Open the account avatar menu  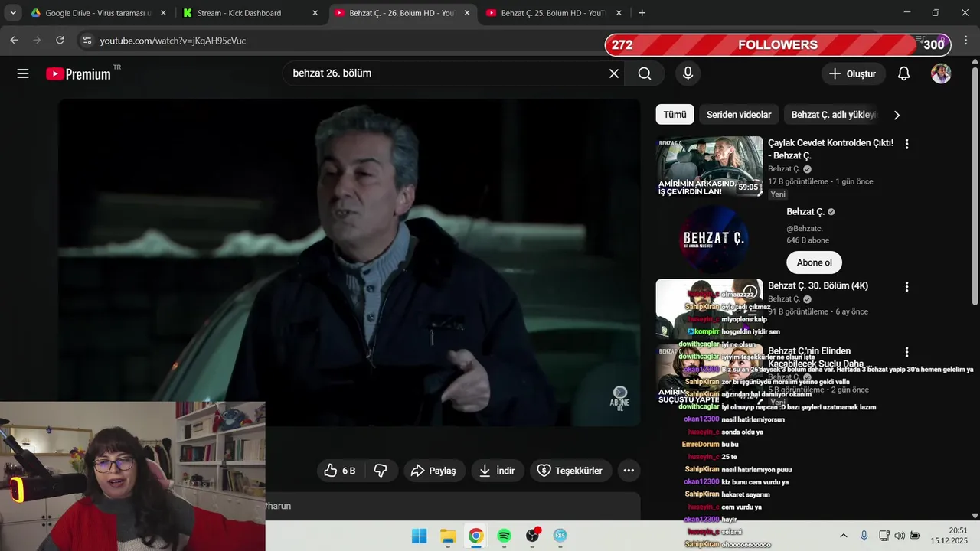(941, 73)
